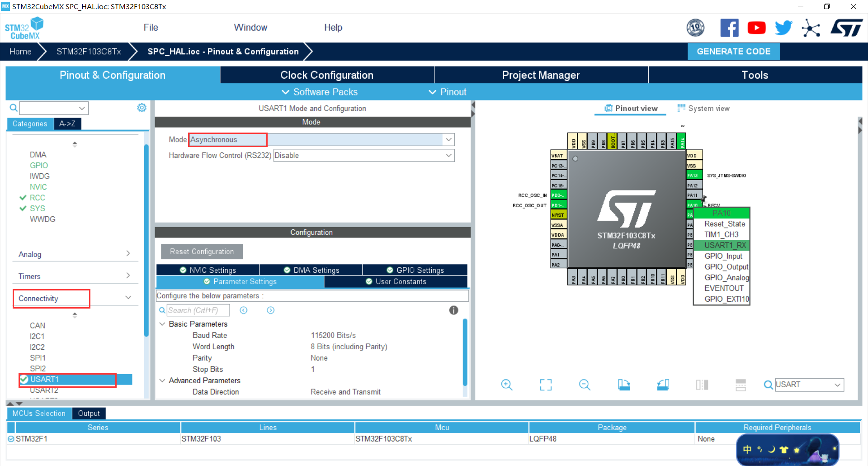The image size is (868, 466).
Task: Open the Help menu
Action: [x=333, y=28]
